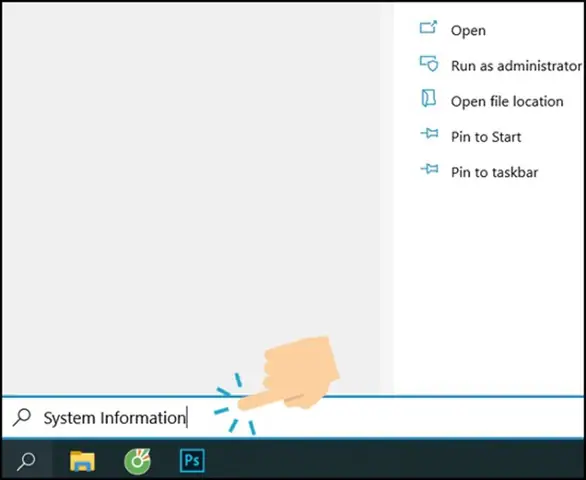Image resolution: width=586 pixels, height=480 pixels.
Task: Click the Open file location folder icon
Action: (x=428, y=98)
